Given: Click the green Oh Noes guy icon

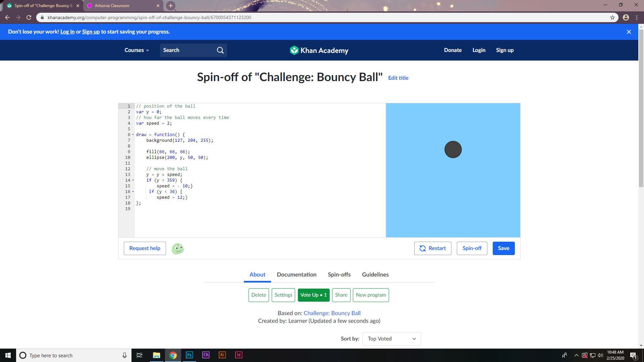Looking at the screenshot, I should tap(177, 249).
